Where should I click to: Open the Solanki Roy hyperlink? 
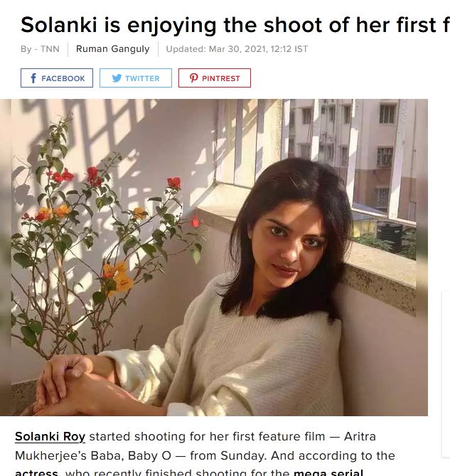50,437
